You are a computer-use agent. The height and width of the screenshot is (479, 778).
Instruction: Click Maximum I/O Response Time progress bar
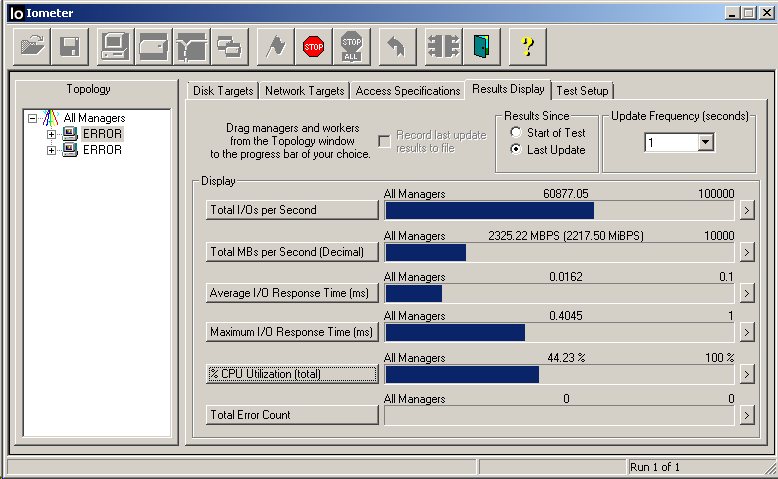coord(559,333)
